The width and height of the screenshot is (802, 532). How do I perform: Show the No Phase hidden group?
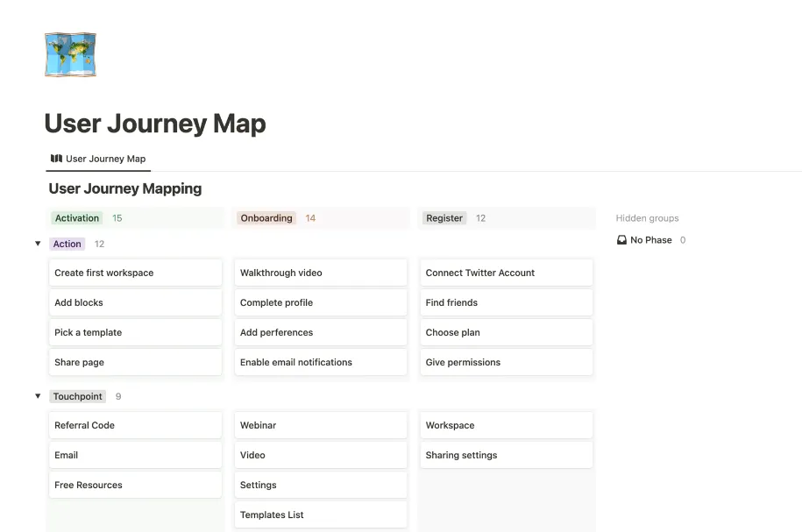[x=650, y=240]
